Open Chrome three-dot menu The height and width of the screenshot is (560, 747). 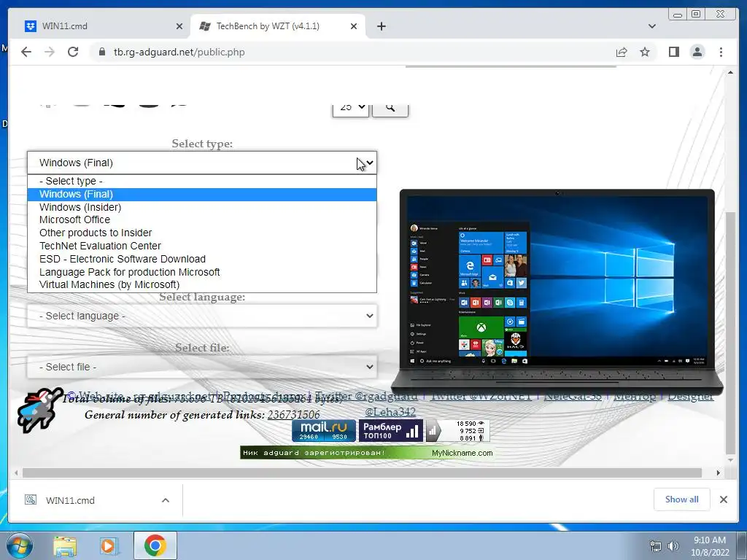point(721,52)
